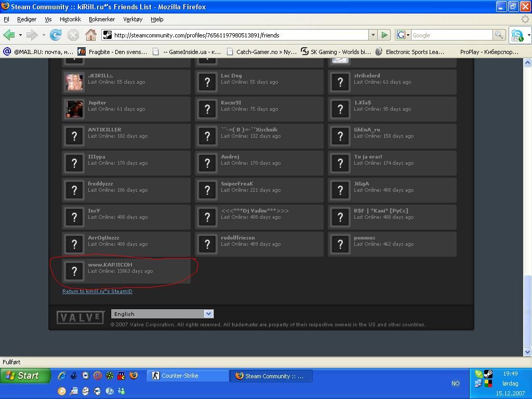
Task: Open the Verktøy menu
Action: (132, 19)
